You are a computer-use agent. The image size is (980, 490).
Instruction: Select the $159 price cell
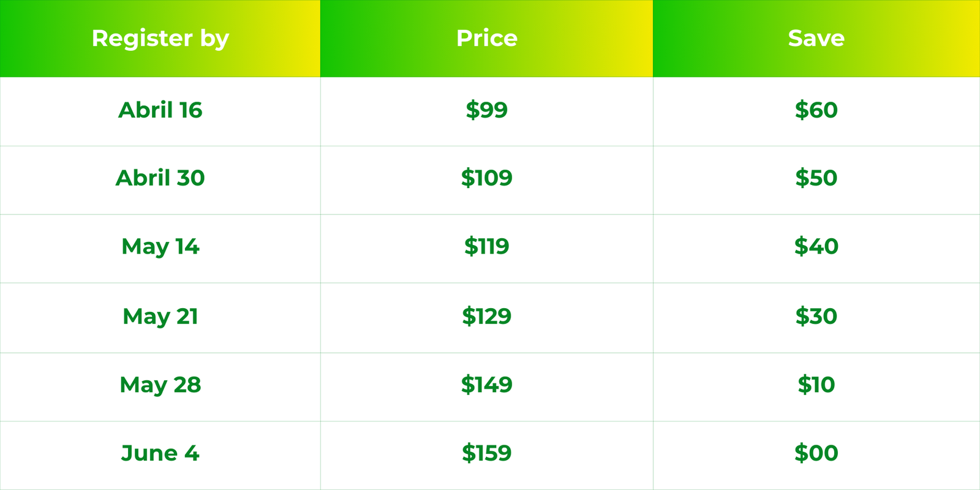pyautogui.click(x=487, y=456)
